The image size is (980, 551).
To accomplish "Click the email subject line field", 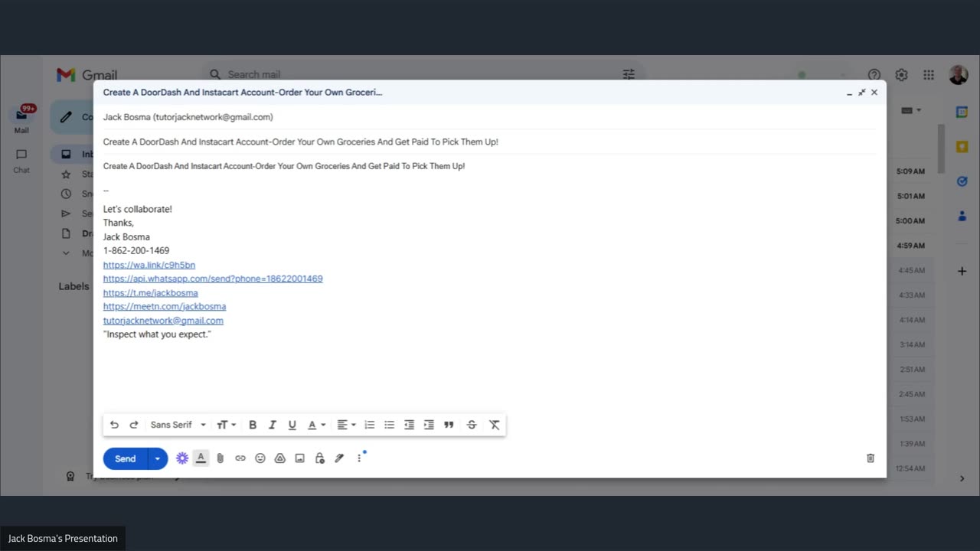I will pos(489,142).
